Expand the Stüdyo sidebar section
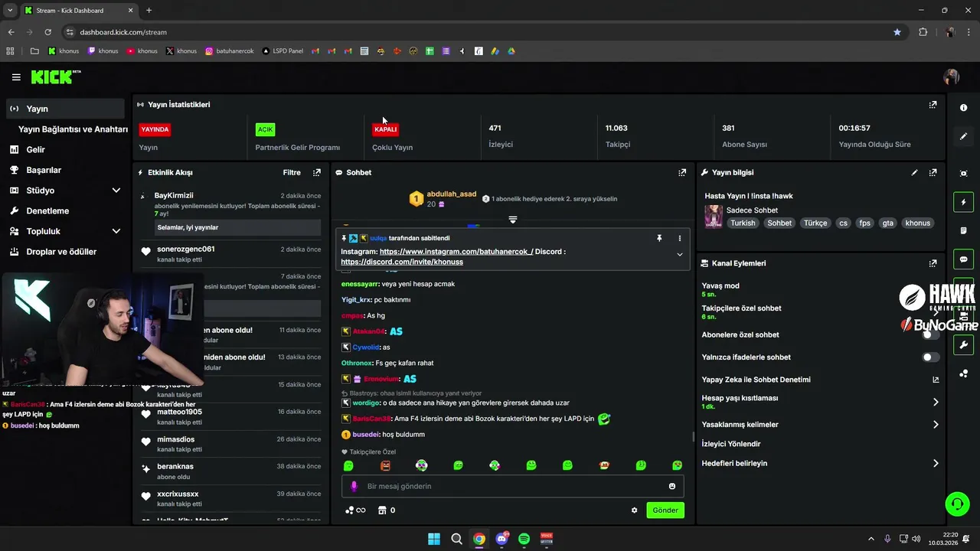Screen dimensions: 980x551 (x=116, y=191)
